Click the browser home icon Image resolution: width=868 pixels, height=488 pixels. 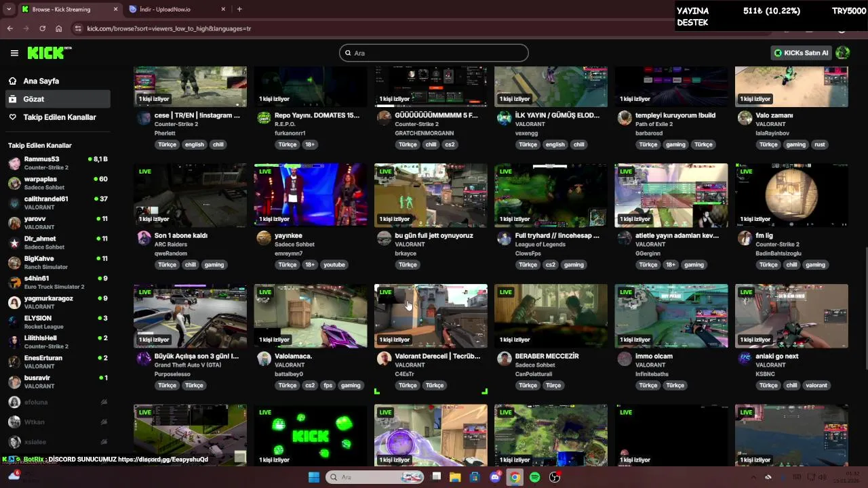(x=58, y=28)
